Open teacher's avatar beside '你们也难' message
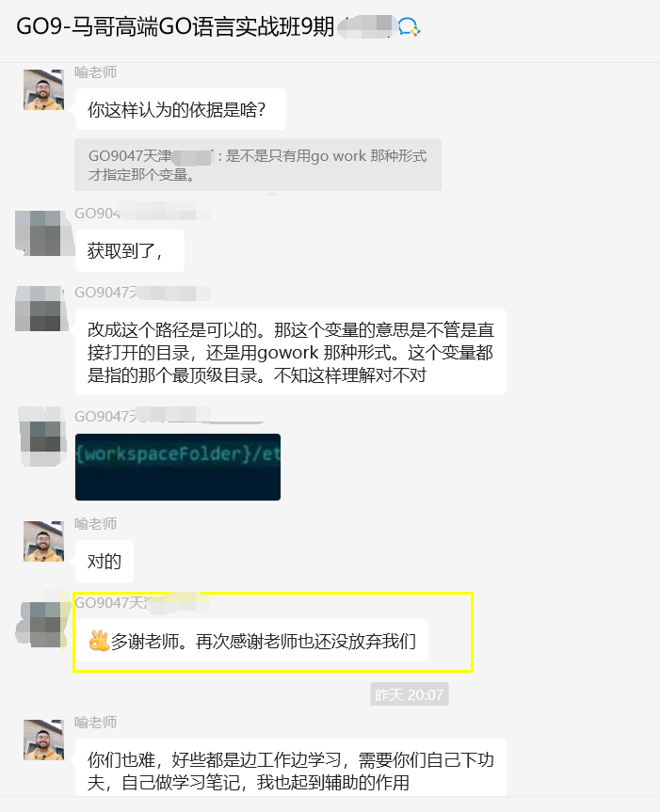Viewport: 660px width, 812px height. [43, 740]
